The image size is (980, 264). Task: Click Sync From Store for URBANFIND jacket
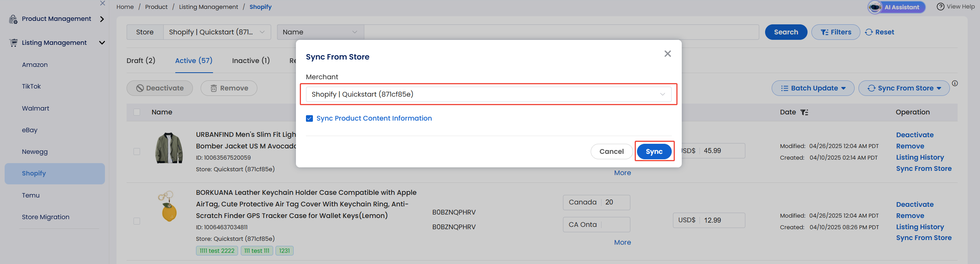click(x=924, y=169)
